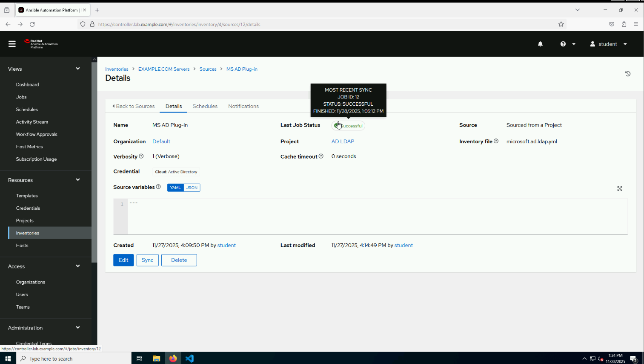This screenshot has height=364, width=644.
Task: Switch Source variables to JSON
Action: pos(192,188)
